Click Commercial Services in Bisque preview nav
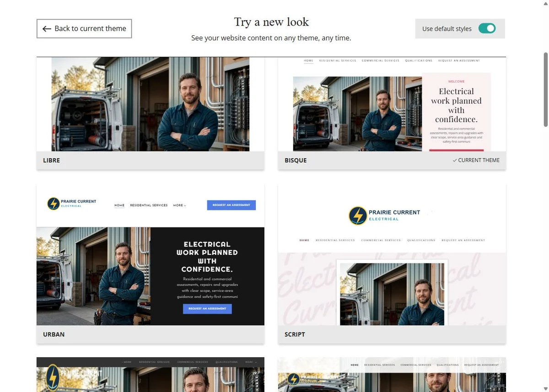The image size is (549, 392). 380,60
